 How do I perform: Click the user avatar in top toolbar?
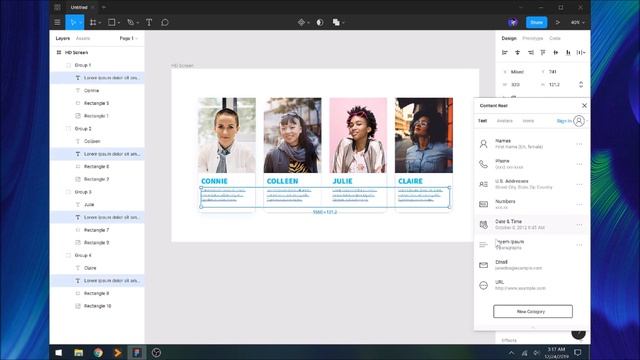point(513,22)
